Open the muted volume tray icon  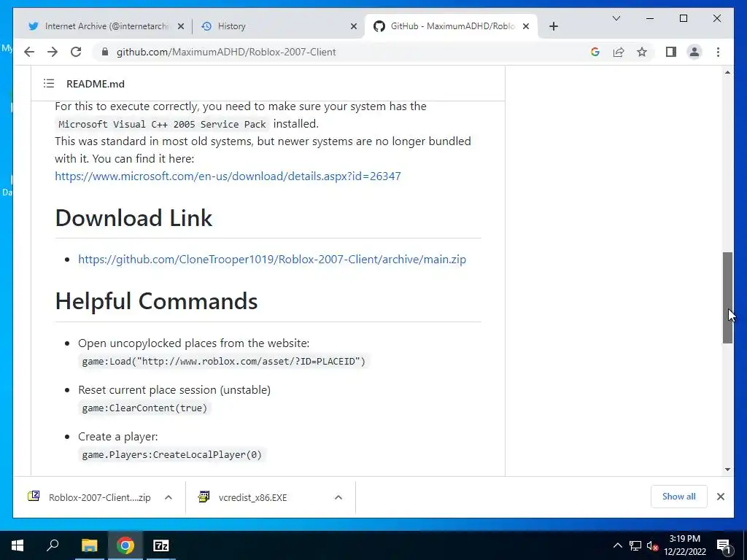653,545
